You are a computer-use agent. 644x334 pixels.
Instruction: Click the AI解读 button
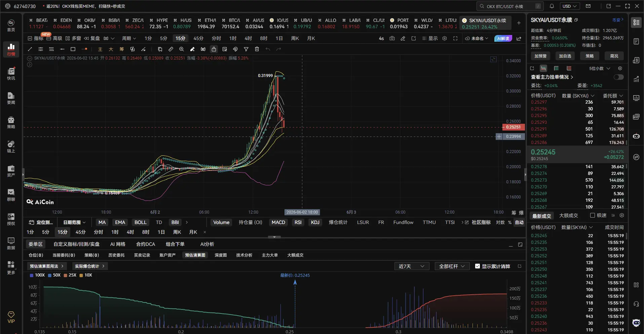(x=503, y=38)
